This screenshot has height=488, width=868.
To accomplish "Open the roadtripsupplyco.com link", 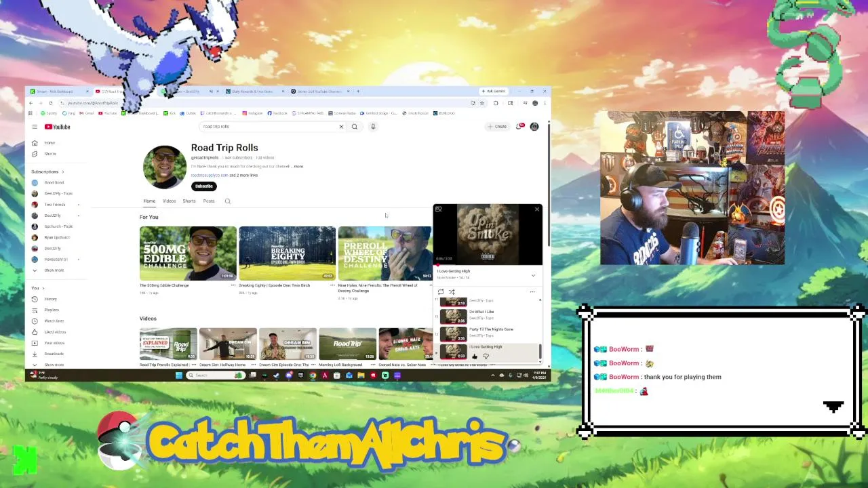I will [x=210, y=176].
